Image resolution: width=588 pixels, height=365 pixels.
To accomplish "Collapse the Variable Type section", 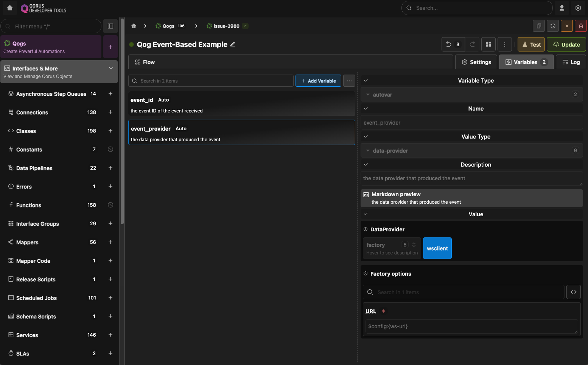I will pos(366,81).
